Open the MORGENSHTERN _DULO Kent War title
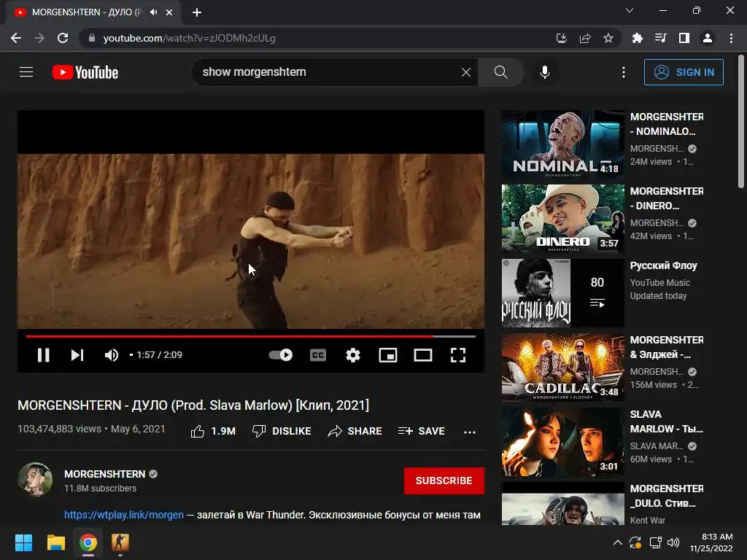 [x=667, y=496]
